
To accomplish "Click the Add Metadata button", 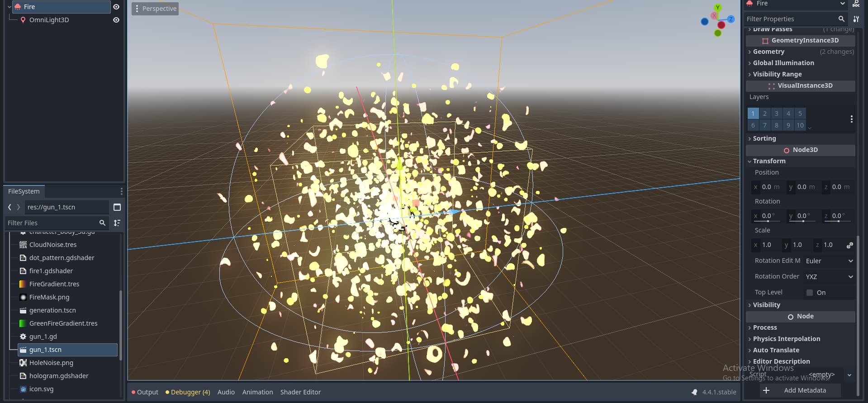I will click(x=801, y=390).
